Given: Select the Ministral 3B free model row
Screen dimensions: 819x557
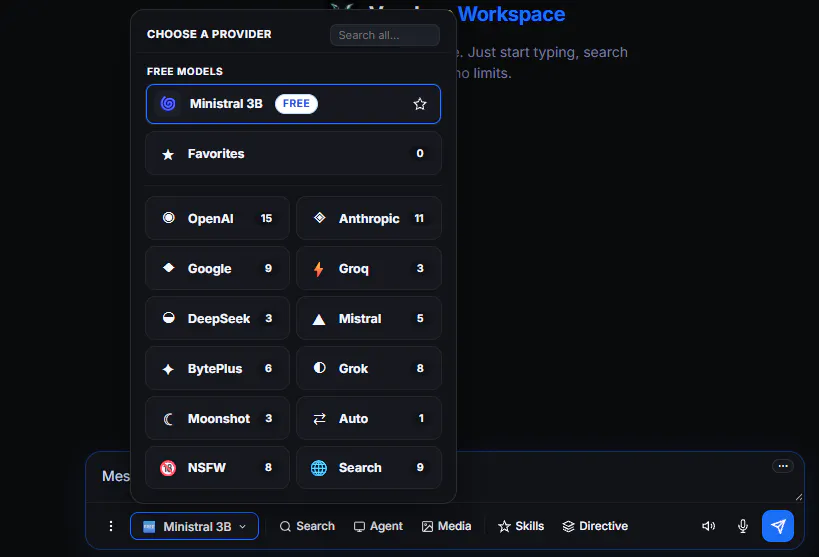Looking at the screenshot, I should pyautogui.click(x=293, y=104).
